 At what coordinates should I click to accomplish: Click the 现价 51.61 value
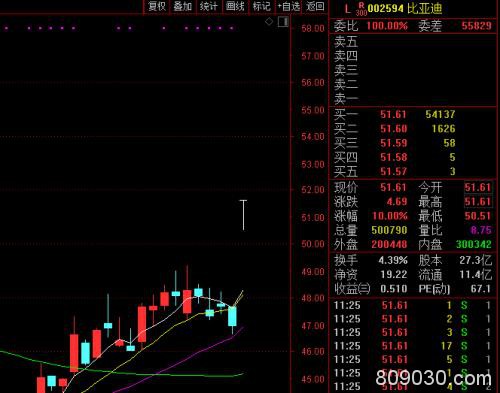click(393, 187)
